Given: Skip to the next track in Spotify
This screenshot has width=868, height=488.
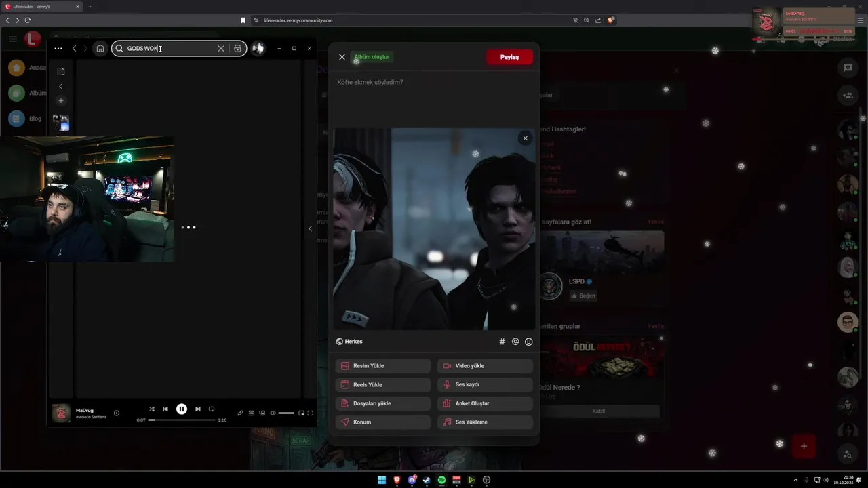Looking at the screenshot, I should [x=198, y=409].
